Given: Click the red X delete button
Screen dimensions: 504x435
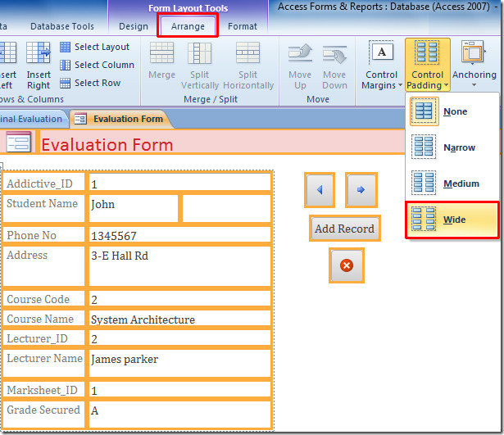Looking at the screenshot, I should click(346, 265).
